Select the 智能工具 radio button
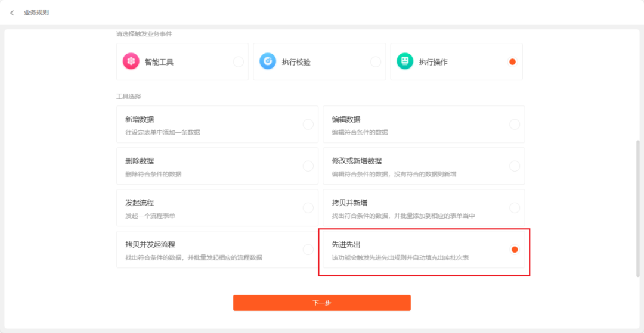This screenshot has height=333, width=644. (x=238, y=62)
